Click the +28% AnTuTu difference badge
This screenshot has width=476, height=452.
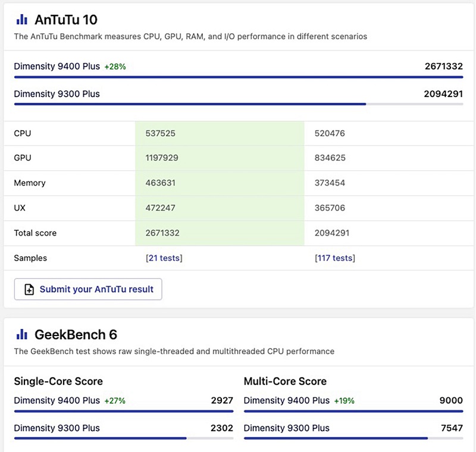pos(115,67)
